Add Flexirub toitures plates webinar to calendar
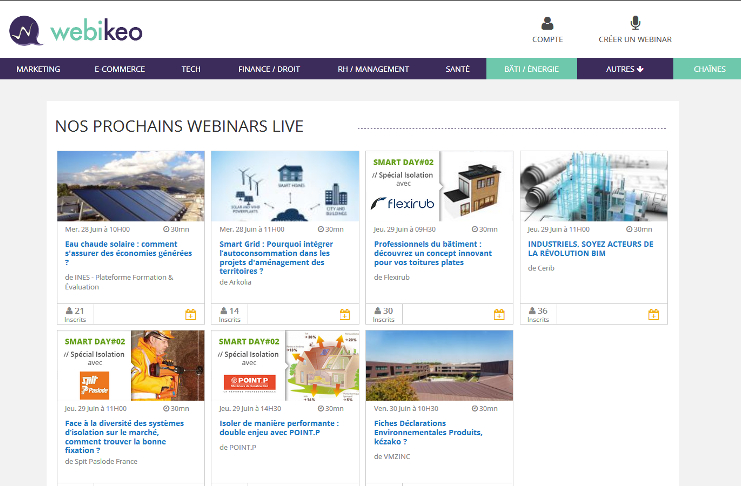Image resolution: width=741 pixels, height=486 pixels. [x=499, y=314]
